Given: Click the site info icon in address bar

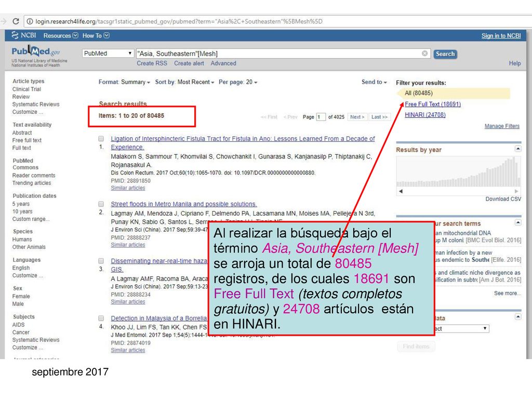Looking at the screenshot, I should pyautogui.click(x=30, y=21).
